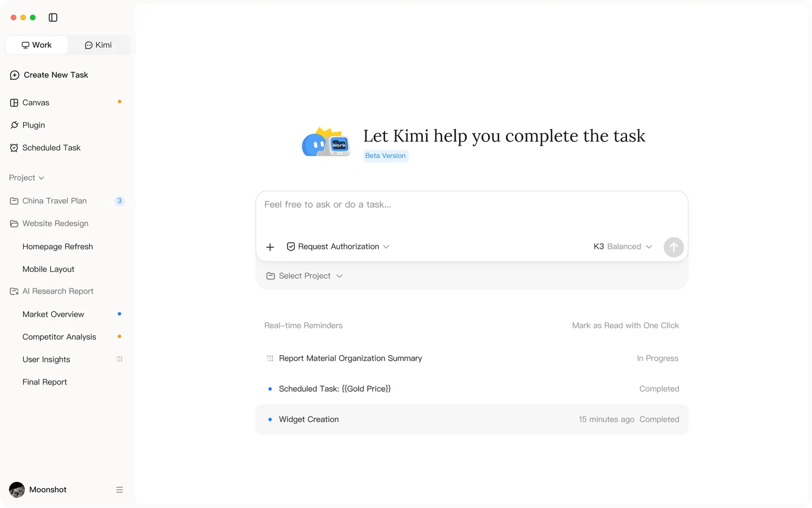Open the Widget Creation reminder

click(x=471, y=419)
